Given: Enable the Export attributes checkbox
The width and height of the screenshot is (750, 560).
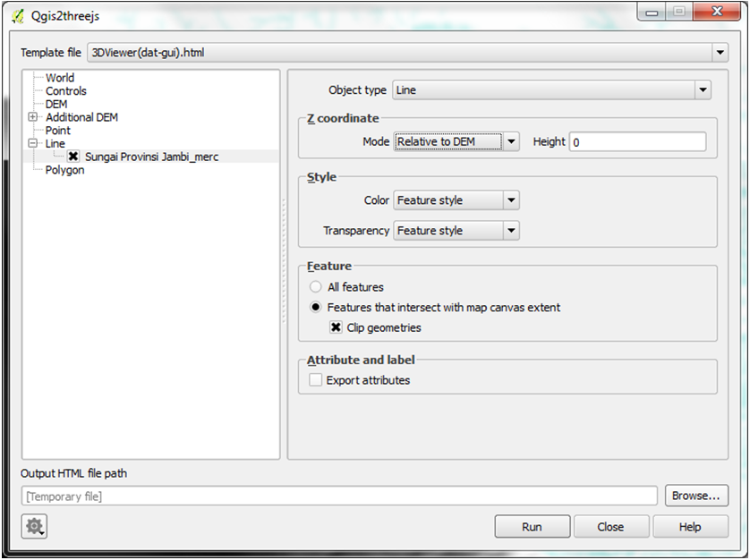Looking at the screenshot, I should click(x=315, y=380).
